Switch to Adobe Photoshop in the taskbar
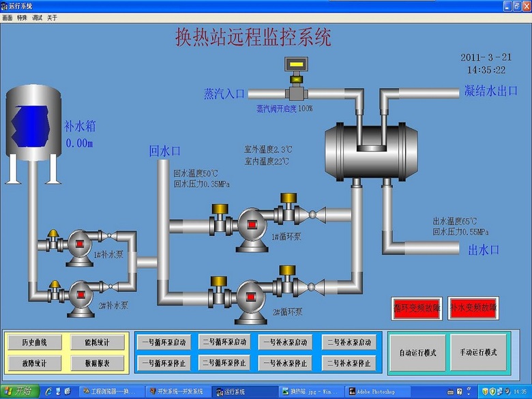The width and height of the screenshot is (532, 399). [383, 391]
